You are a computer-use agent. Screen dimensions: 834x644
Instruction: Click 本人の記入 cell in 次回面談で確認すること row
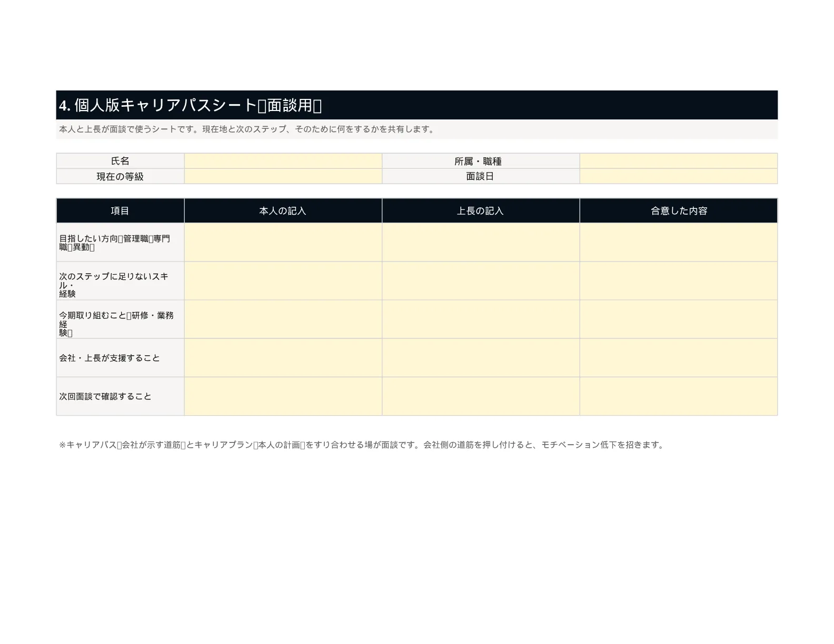[283, 396]
